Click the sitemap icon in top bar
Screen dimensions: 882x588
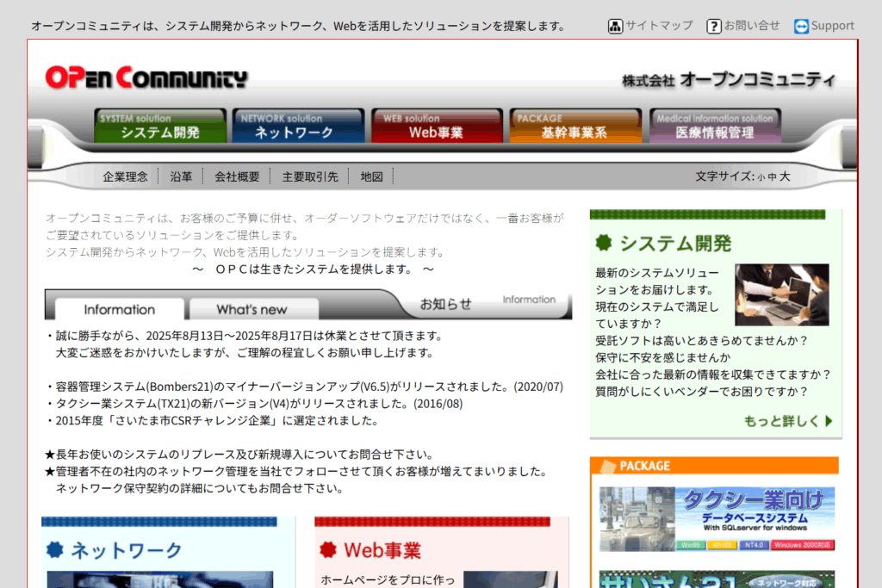[x=615, y=26]
